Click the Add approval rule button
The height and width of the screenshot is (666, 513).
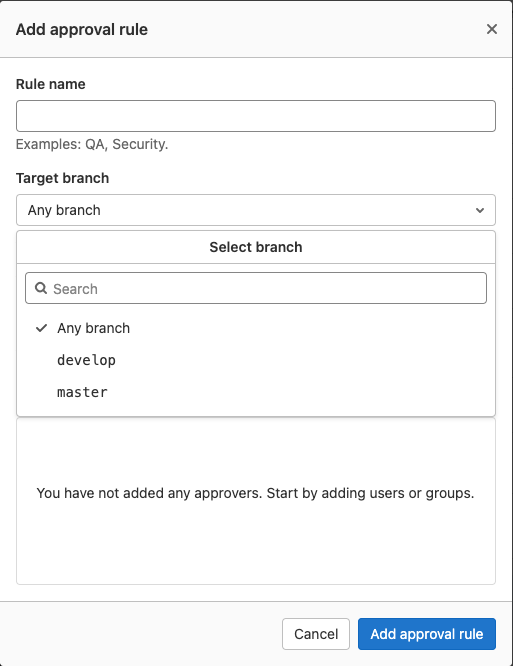click(x=427, y=634)
